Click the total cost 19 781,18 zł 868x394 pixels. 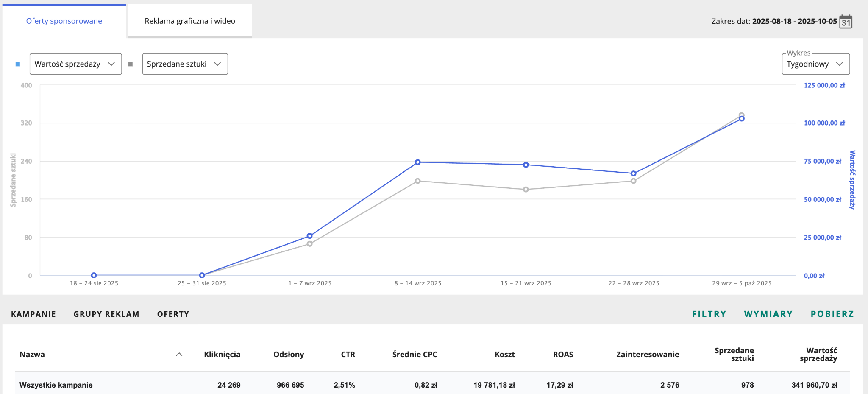(494, 385)
